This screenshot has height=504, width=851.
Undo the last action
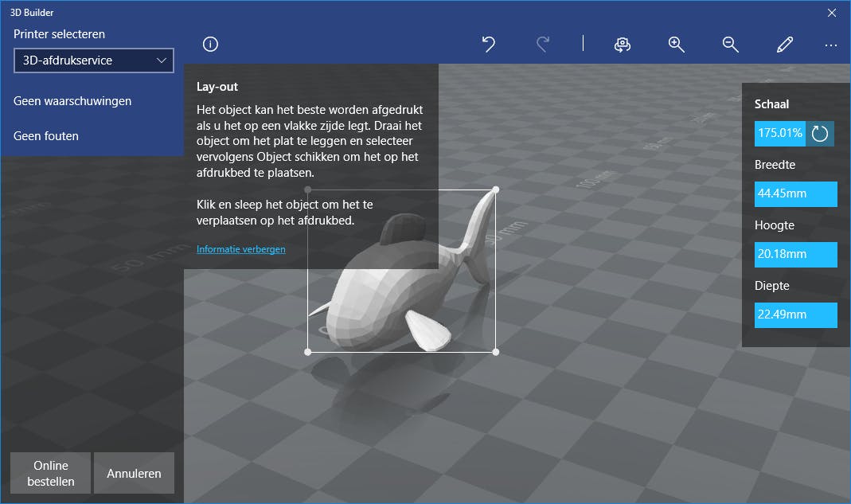[488, 45]
